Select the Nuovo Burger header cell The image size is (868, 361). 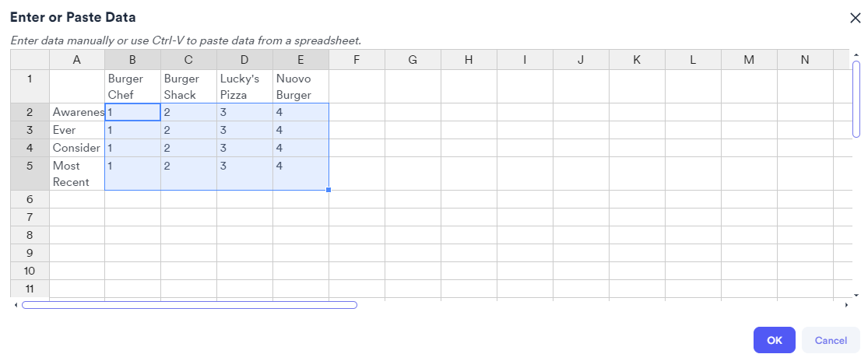tap(300, 86)
